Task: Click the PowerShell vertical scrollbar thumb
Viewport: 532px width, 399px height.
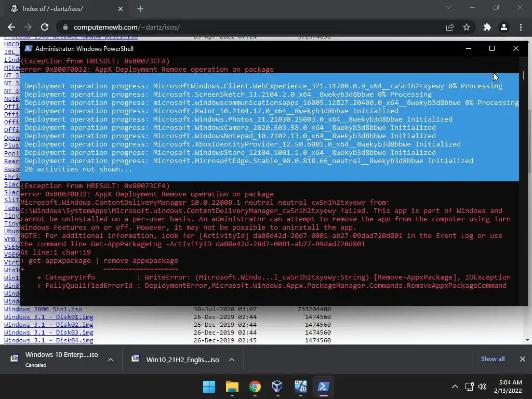Action: (524, 75)
